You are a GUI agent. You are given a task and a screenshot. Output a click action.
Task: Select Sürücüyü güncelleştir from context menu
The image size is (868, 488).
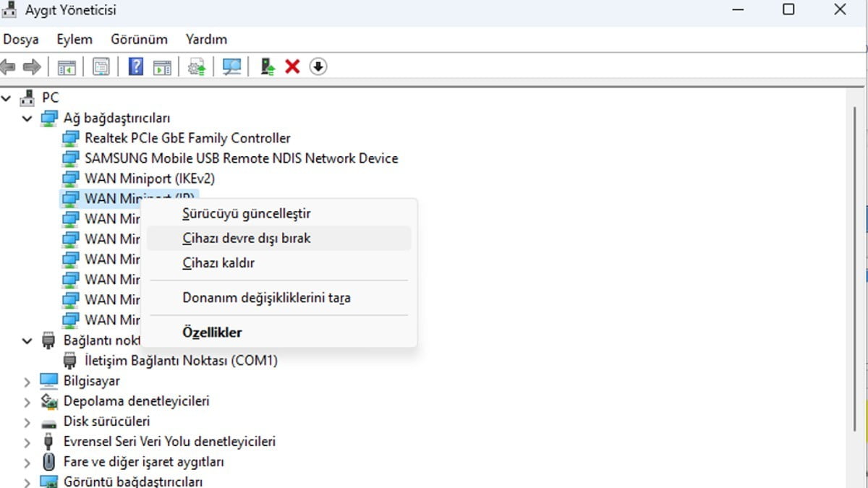247,214
